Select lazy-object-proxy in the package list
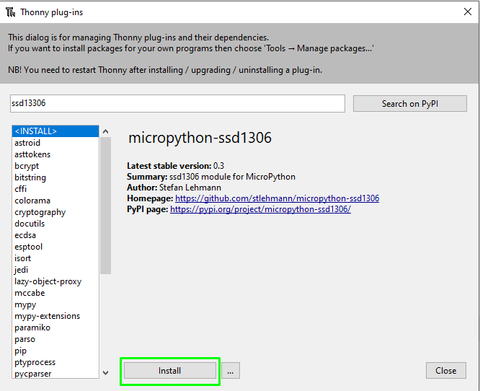Image resolution: width=480 pixels, height=391 pixels. [55, 281]
